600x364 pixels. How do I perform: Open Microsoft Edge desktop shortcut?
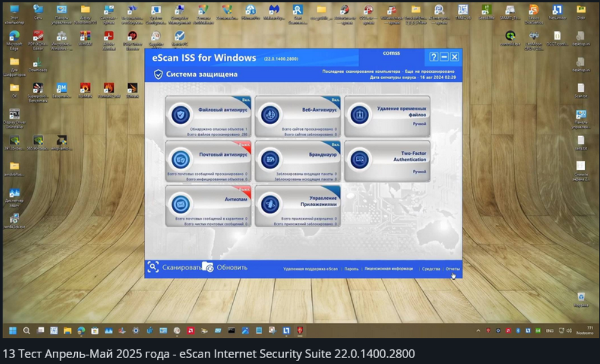tap(14, 36)
